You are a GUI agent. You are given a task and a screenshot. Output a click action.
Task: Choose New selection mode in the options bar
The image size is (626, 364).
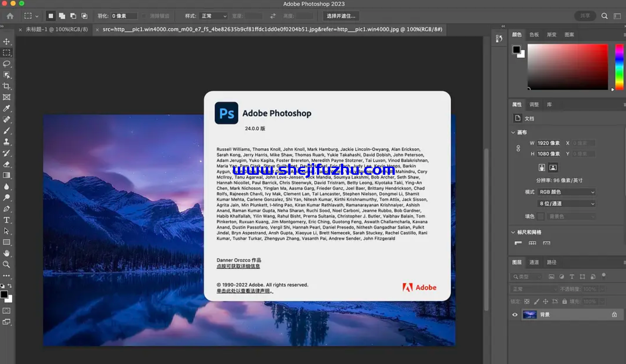[51, 16]
